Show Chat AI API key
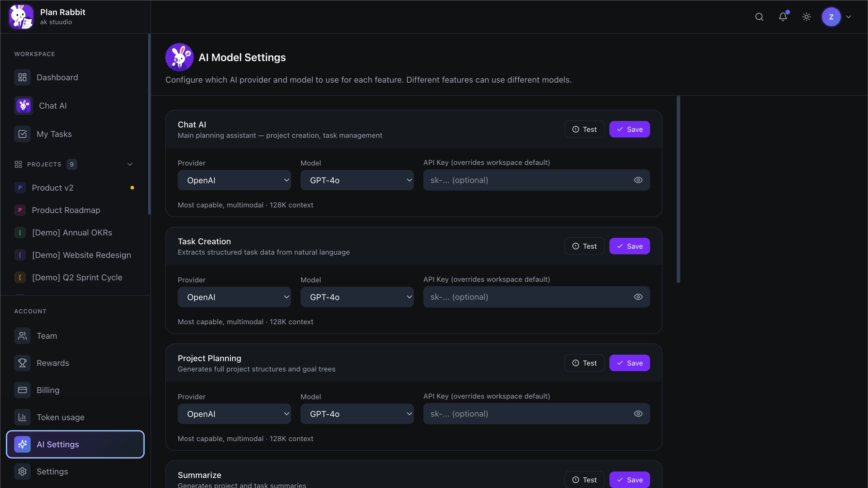 coord(638,180)
